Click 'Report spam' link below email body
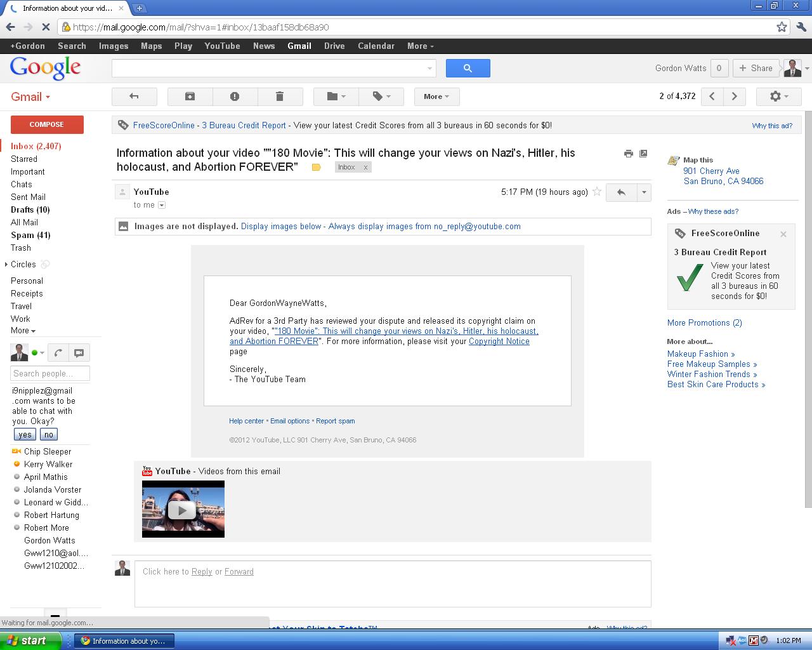812x650 pixels. point(336,421)
